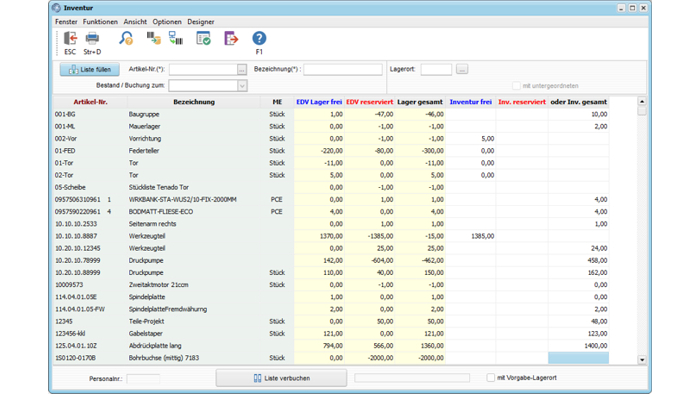The height and width of the screenshot is (394, 700).
Task: Click the Lagerort lookup ellipsis button
Action: coord(462,69)
